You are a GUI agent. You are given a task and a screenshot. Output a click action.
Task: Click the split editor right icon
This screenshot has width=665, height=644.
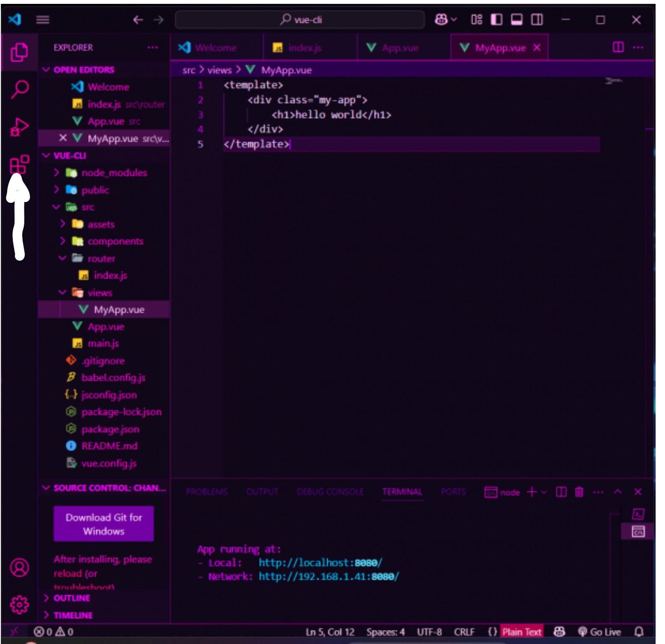click(x=618, y=47)
